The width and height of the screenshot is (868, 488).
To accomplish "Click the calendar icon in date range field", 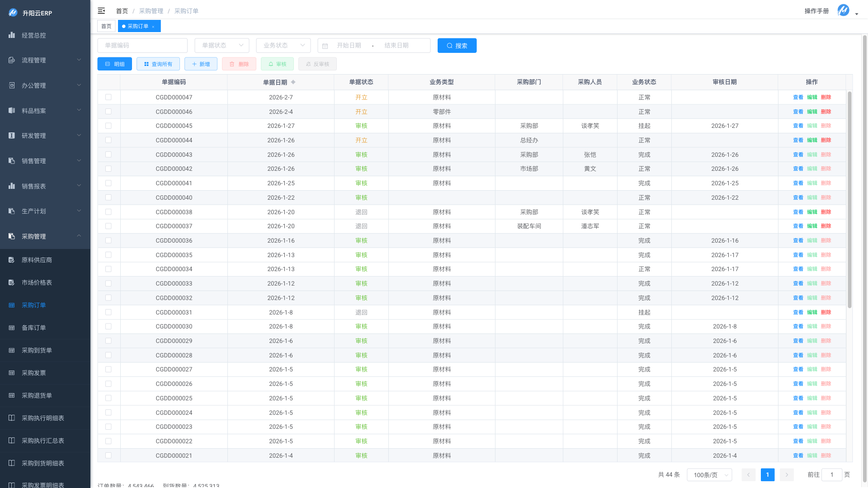I will [325, 46].
